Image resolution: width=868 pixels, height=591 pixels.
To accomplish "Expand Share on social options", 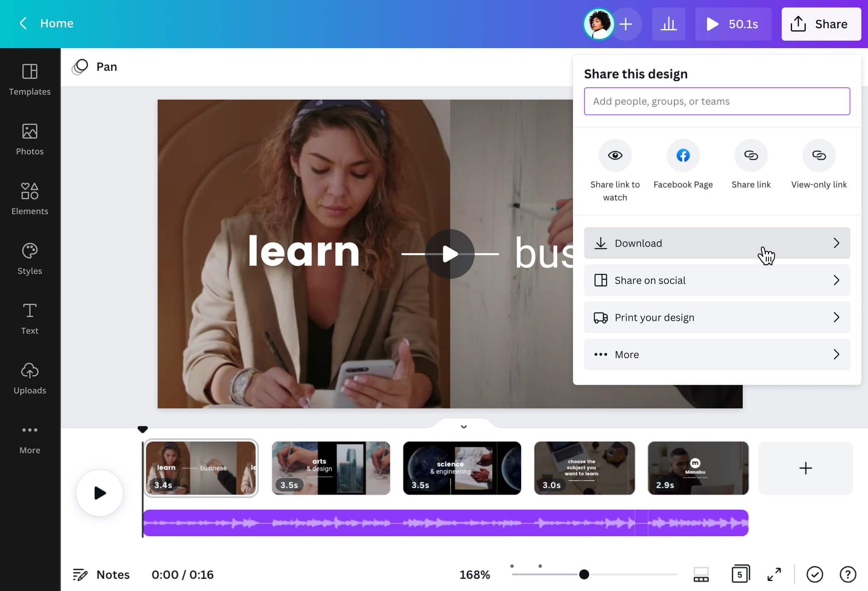I will (717, 280).
